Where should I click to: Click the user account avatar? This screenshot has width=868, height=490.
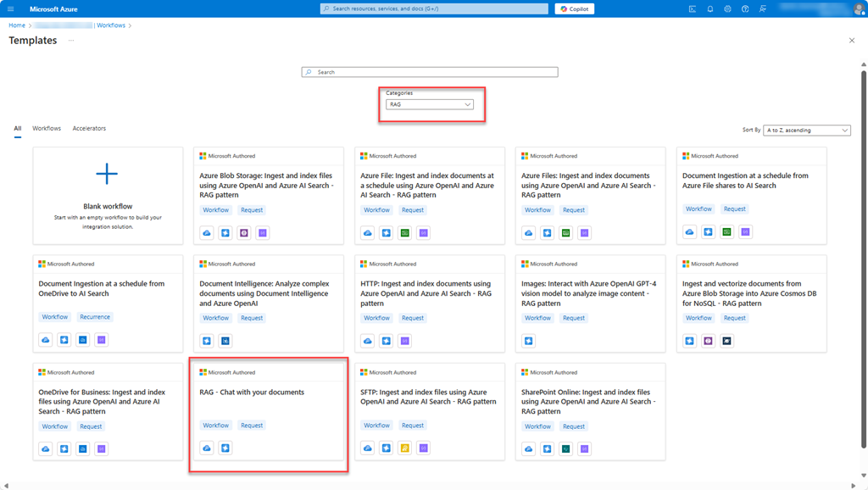tap(859, 8)
